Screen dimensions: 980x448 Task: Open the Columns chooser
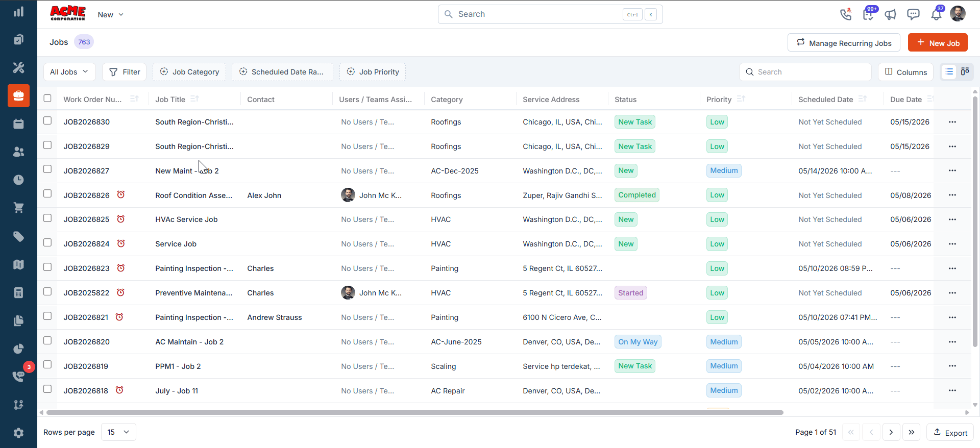click(x=905, y=72)
